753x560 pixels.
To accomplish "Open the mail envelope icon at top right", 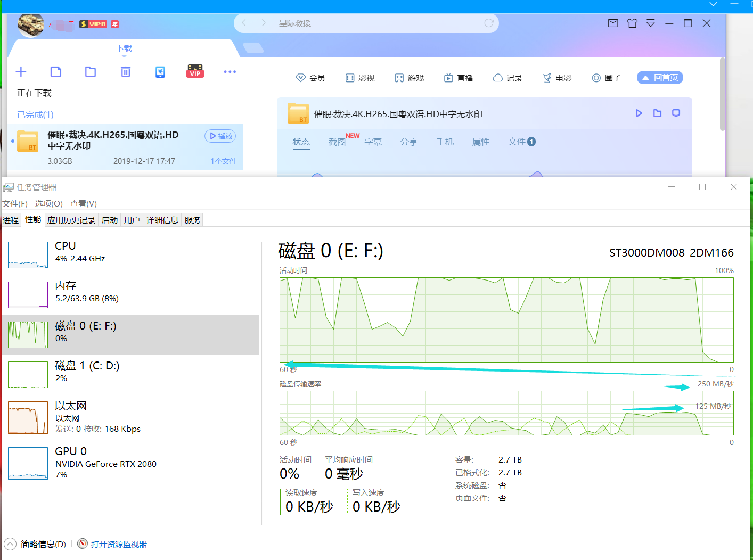I will [x=612, y=23].
